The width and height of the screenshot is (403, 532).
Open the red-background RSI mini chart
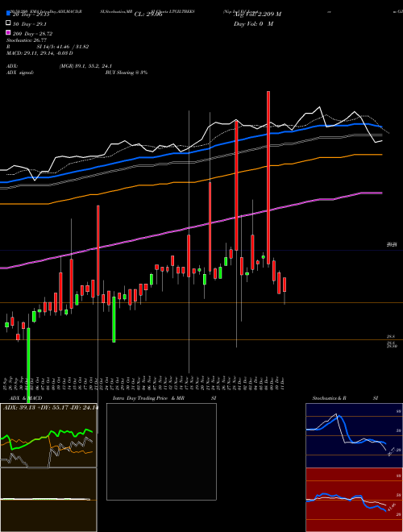pyautogui.click(x=354, y=500)
